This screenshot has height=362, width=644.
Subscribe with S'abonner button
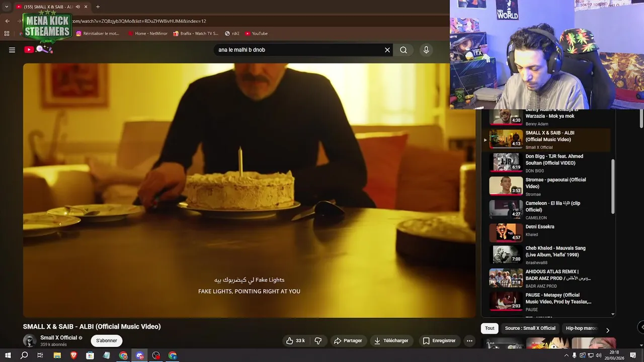click(x=107, y=340)
